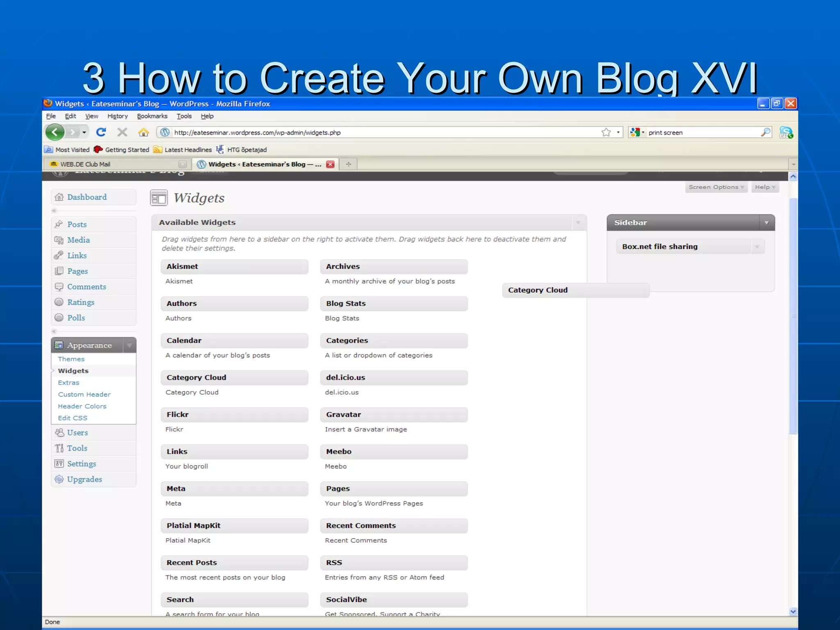Open the Header Colors link

pos(82,406)
